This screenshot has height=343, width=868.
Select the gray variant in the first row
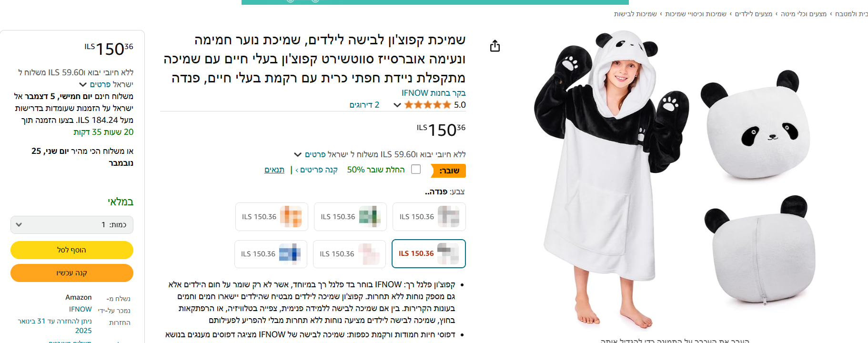pyautogui.click(x=429, y=217)
